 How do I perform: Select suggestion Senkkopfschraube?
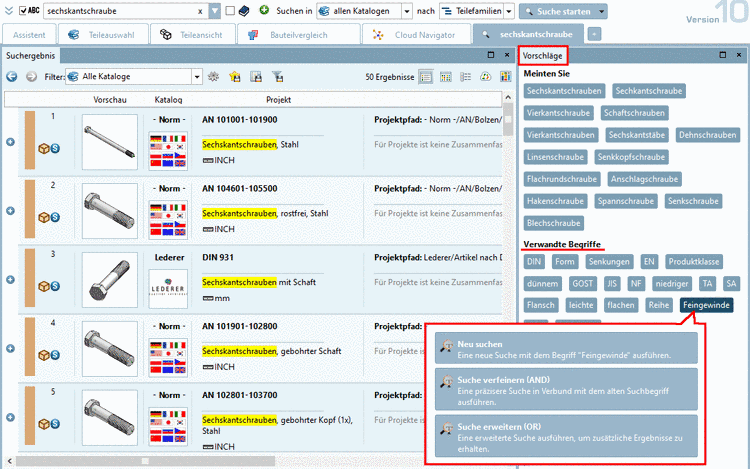click(631, 157)
